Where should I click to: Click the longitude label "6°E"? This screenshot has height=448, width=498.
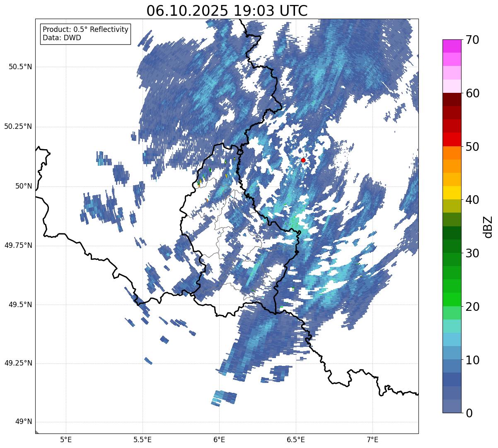coord(219,439)
